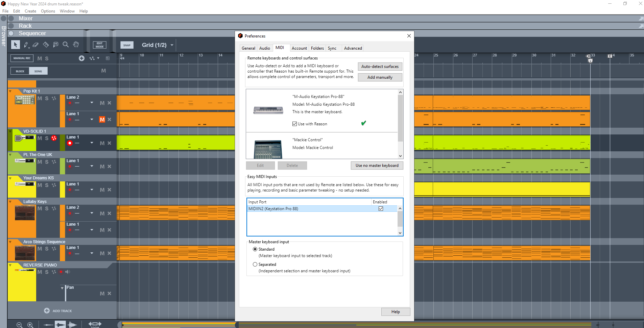Screen dimensions: 644x328
Task: Switch to the Sync preferences tab
Action: pyautogui.click(x=332, y=48)
